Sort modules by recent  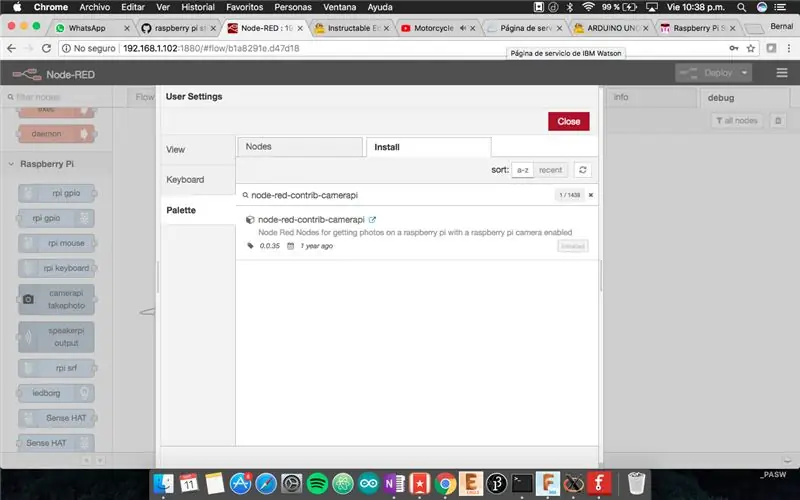[550, 170]
